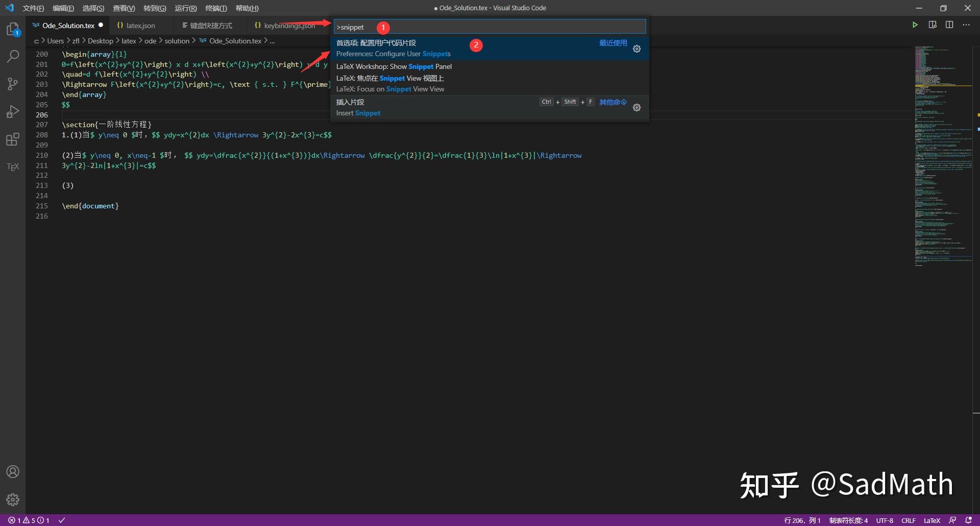Change language mode by clicking LaTeX in status bar

(x=931, y=520)
